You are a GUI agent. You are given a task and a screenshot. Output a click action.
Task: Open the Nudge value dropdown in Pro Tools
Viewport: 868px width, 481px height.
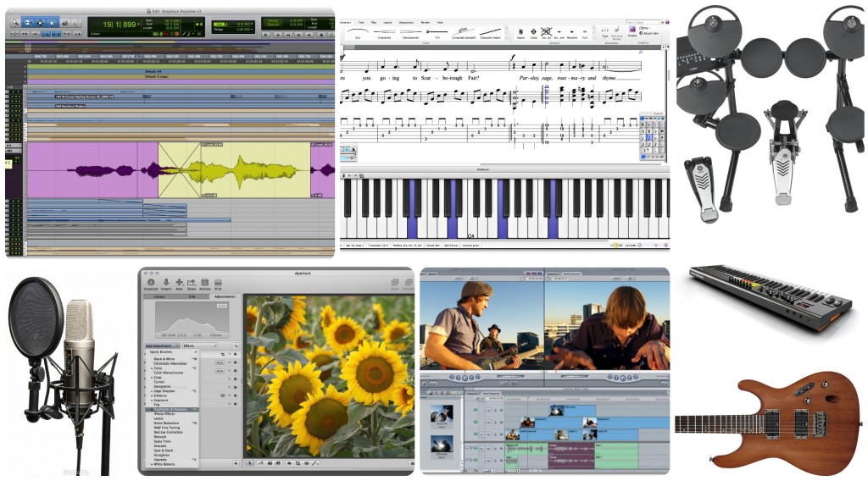click(251, 30)
